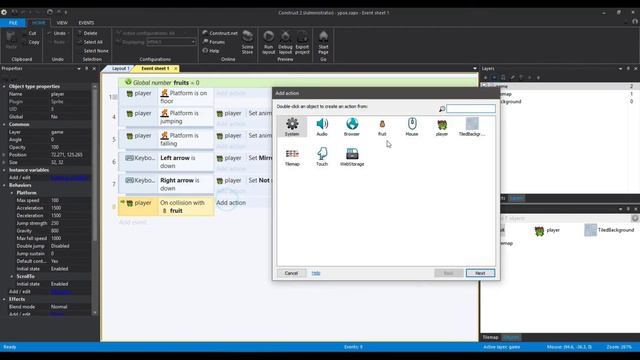
Task: Click the Paste ribbon button
Action: [x=11, y=40]
